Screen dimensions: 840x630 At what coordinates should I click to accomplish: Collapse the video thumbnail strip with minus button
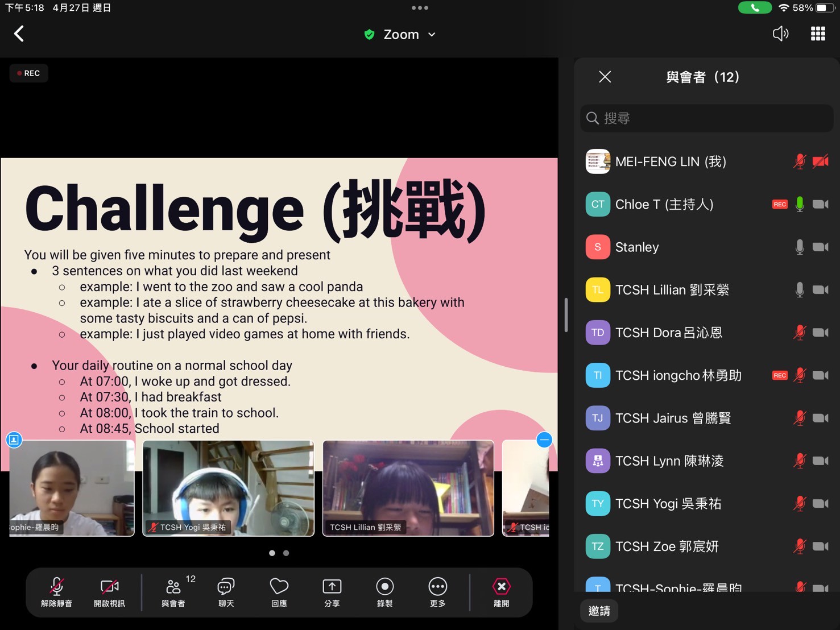(544, 440)
